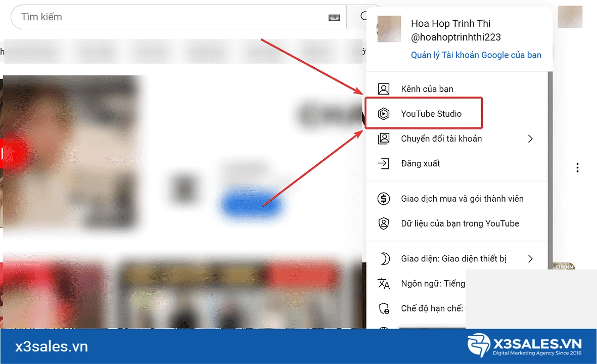Open the on-screen keyboard icon in search bar
Image resolution: width=597 pixels, height=364 pixels.
(334, 18)
